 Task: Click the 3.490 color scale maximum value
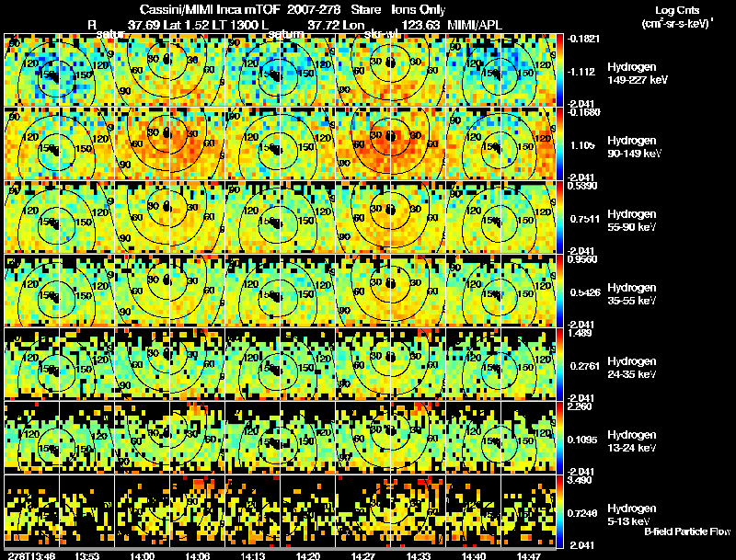(580, 480)
